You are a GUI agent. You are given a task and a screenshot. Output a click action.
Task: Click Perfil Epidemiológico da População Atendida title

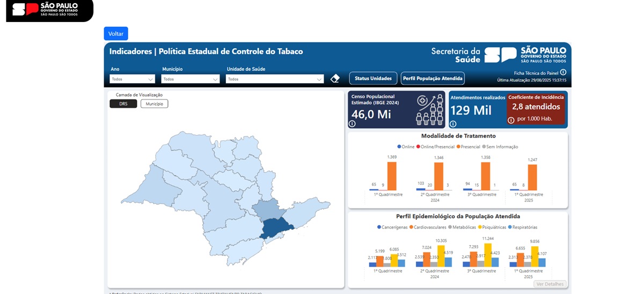click(x=458, y=217)
